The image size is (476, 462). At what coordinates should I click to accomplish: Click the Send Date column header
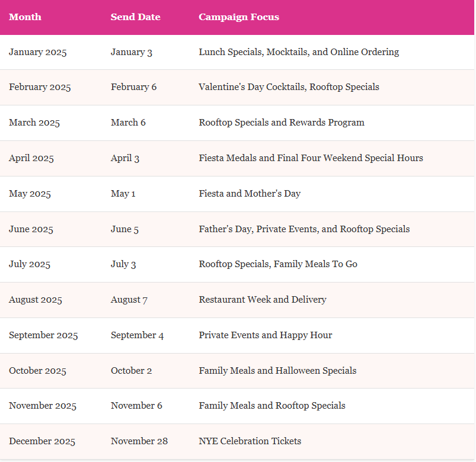(x=135, y=17)
